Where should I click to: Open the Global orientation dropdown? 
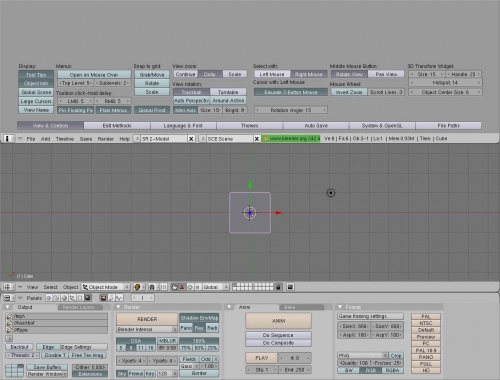(216, 287)
